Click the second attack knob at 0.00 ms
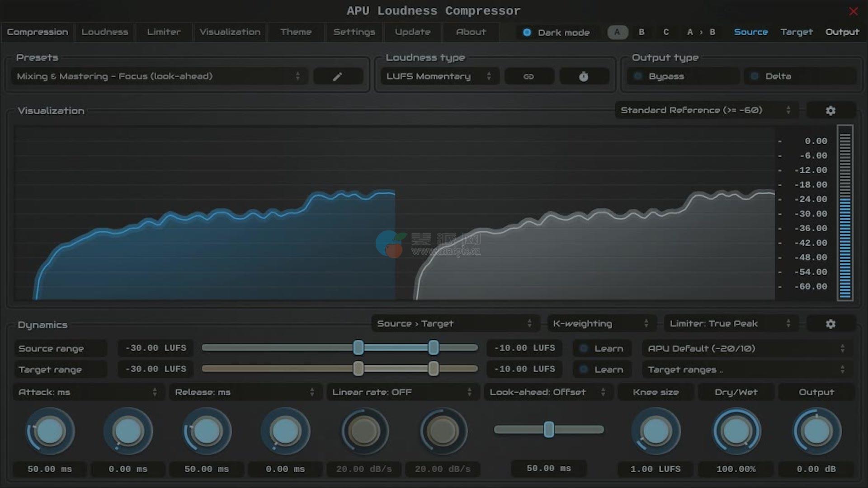Viewport: 868px width, 488px height. click(128, 432)
